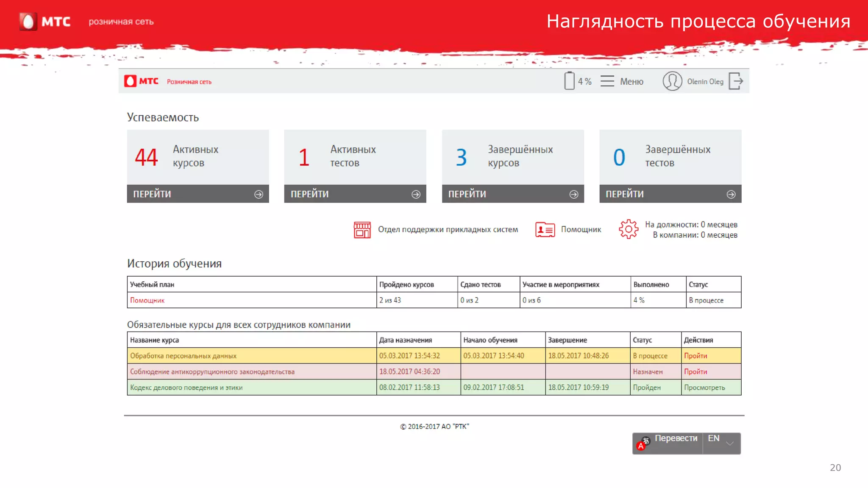The image size is (868, 488).
Task: Click ПЕРЕЙТИ under 44 Активных курсов
Action: click(x=198, y=194)
